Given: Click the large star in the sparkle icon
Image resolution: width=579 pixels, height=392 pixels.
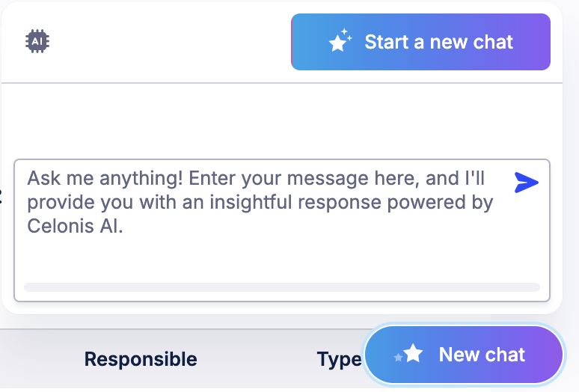Looking at the screenshot, I should pos(338,44).
